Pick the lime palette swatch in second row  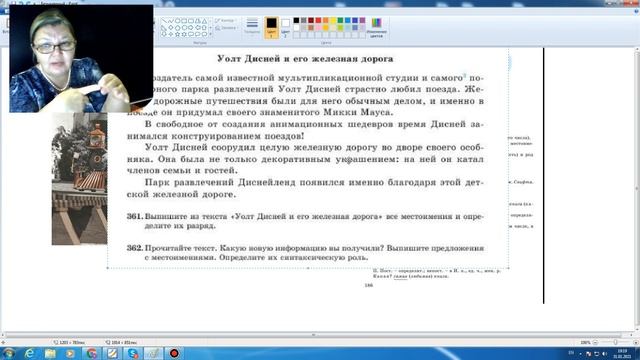[x=340, y=27]
